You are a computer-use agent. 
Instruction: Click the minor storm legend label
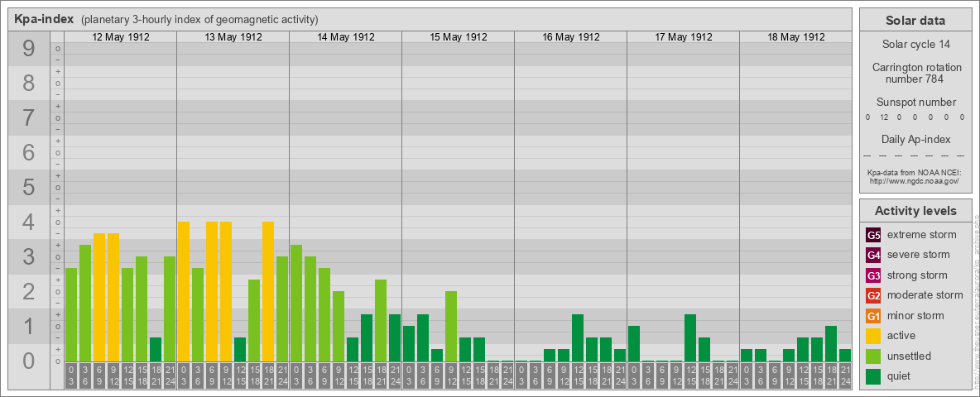coord(915,315)
